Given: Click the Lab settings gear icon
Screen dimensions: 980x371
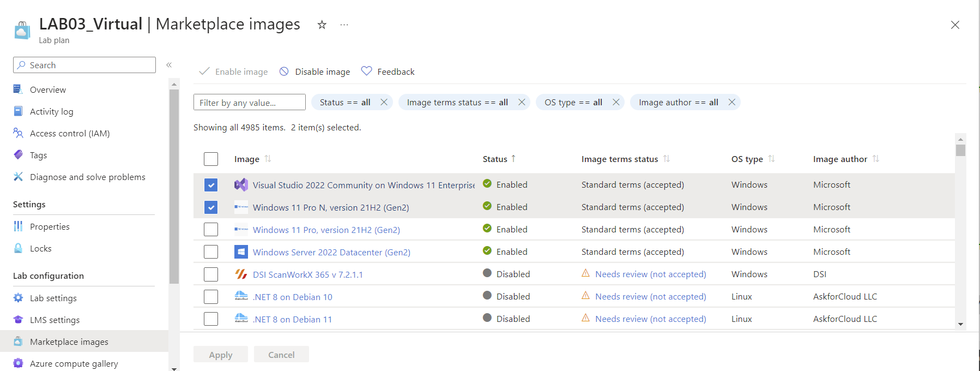Looking at the screenshot, I should (18, 298).
